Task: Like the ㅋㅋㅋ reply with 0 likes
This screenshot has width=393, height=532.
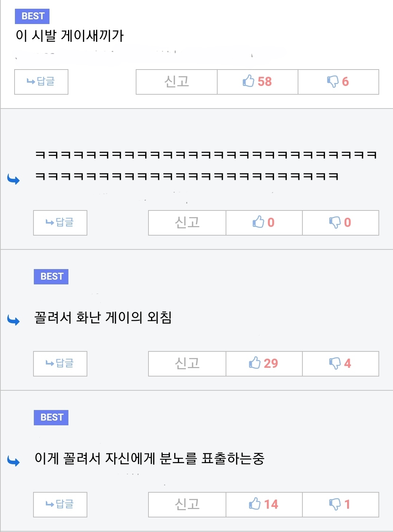Action: click(264, 222)
